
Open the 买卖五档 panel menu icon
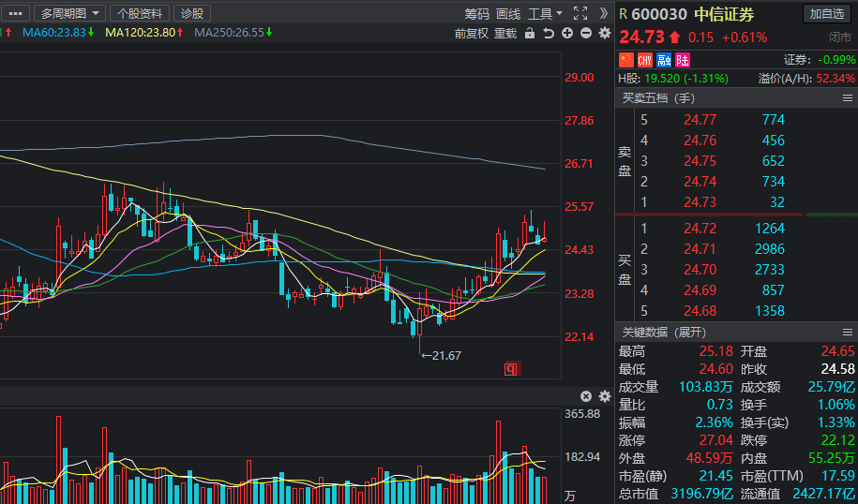point(847,98)
